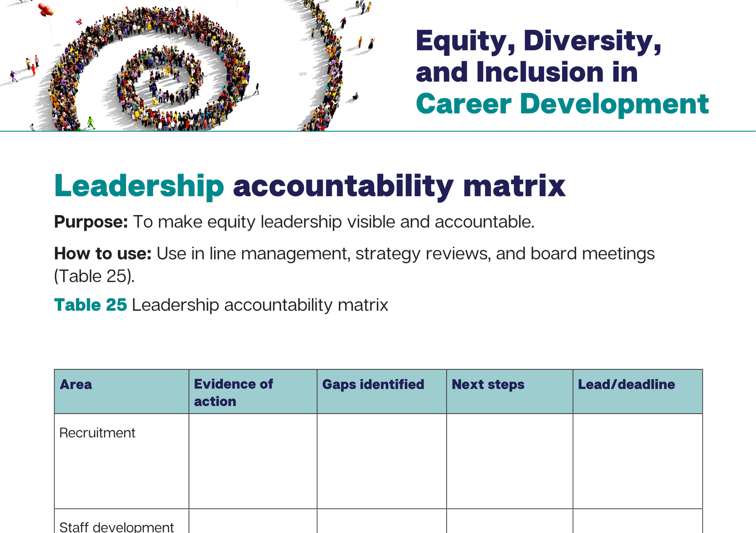Click Recruitment's empty "Lead/deadline" cell
Screen dimensions: 756x533
(x=637, y=461)
